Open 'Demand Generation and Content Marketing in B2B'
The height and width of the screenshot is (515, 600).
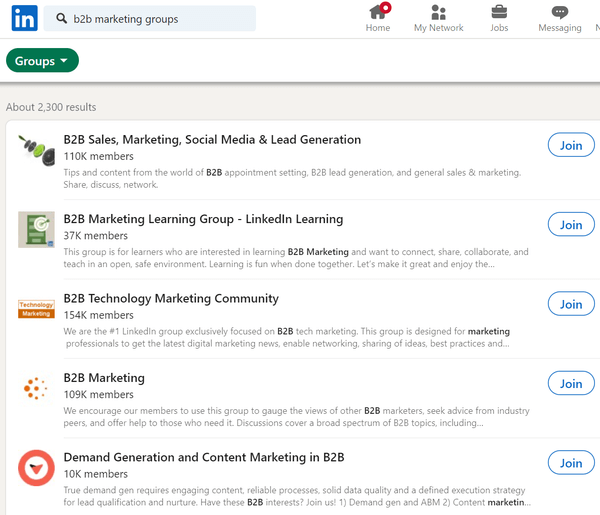[x=204, y=457]
